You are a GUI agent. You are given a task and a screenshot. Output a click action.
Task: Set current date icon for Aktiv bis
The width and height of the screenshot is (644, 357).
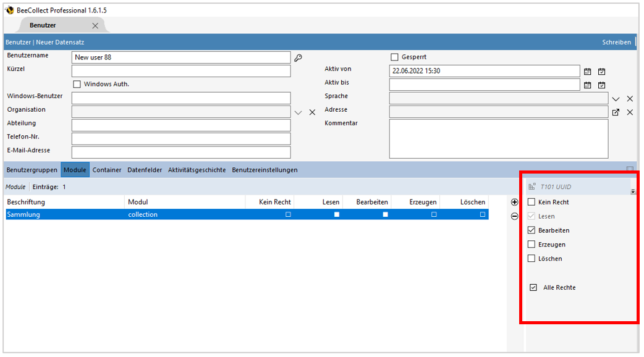pos(601,85)
